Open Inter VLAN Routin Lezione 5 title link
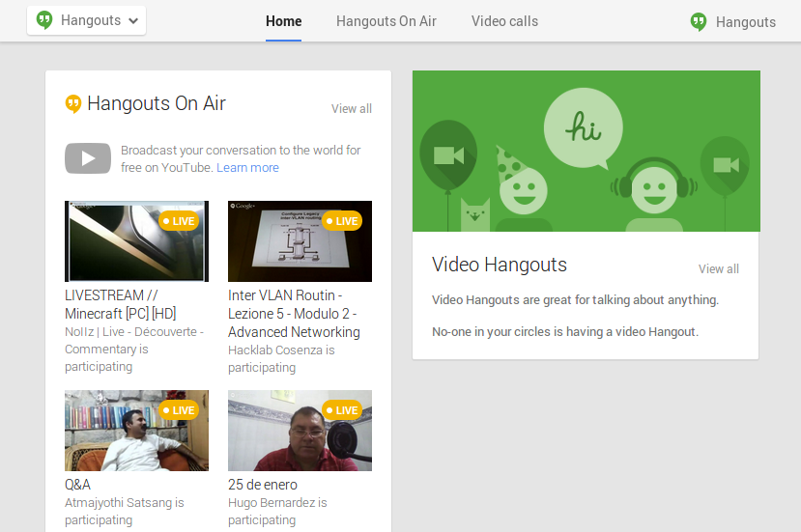This screenshot has width=801, height=532. click(x=294, y=314)
